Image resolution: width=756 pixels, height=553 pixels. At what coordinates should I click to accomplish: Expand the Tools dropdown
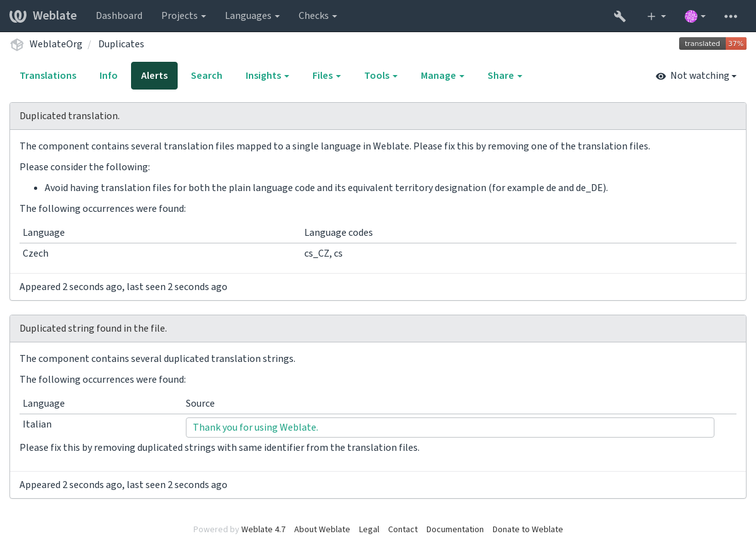click(381, 76)
